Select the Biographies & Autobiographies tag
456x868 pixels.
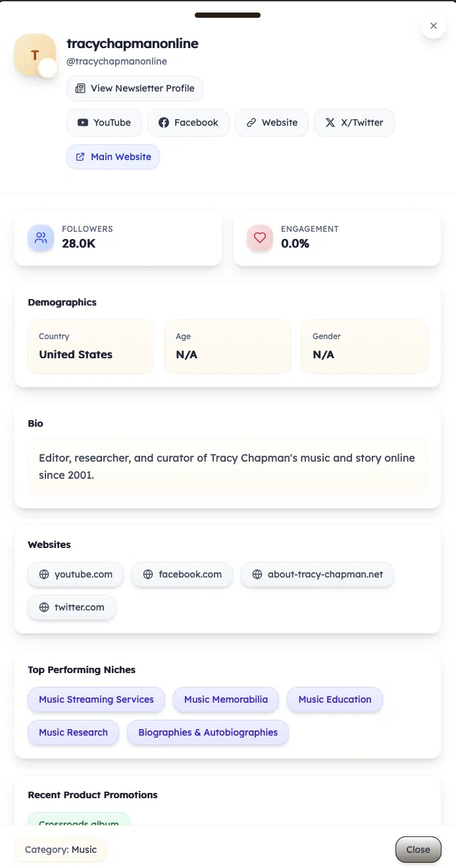pyautogui.click(x=207, y=732)
